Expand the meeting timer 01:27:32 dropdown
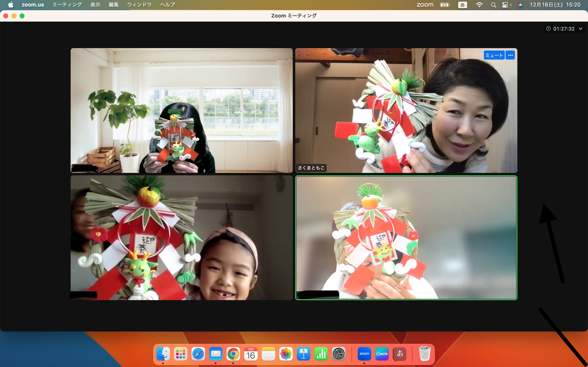This screenshot has height=367, width=588. point(580,29)
